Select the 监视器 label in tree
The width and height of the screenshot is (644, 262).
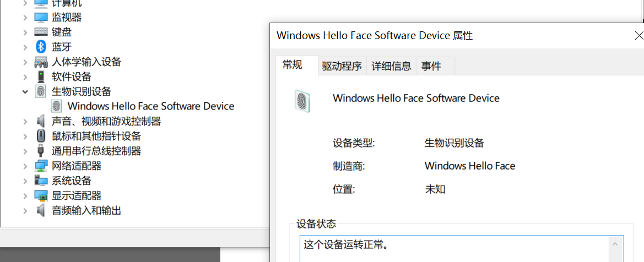click(67, 17)
